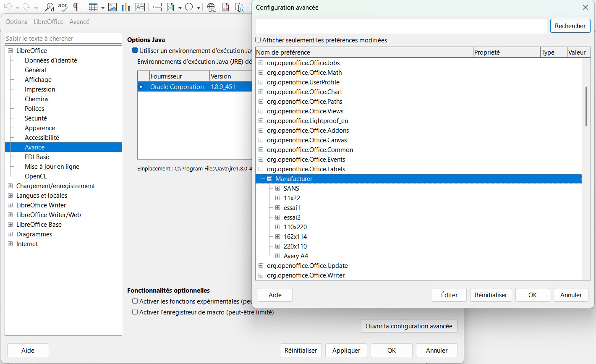
Task: Insert hyperlink globe icon
Action: 212,7
